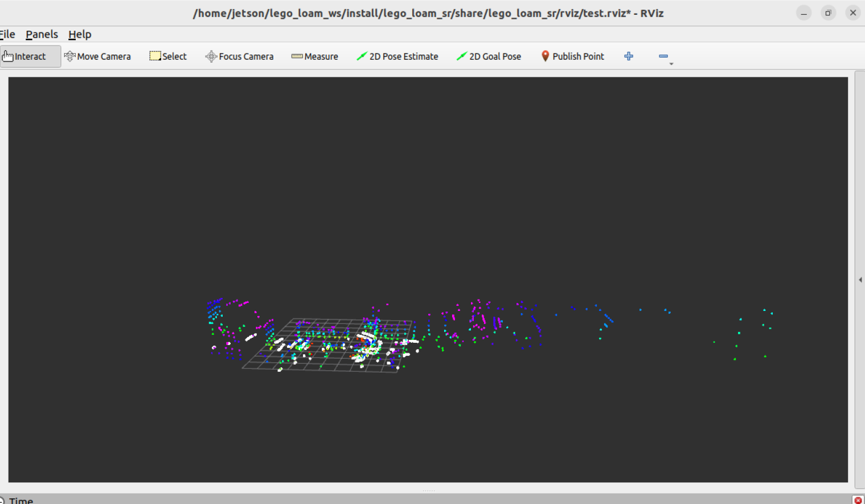
Task: Click the blue plus add-tool icon
Action: [x=629, y=56]
